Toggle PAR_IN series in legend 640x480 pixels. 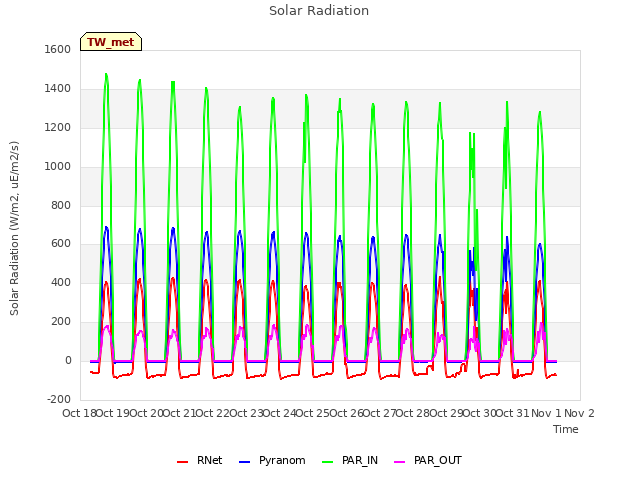coord(350,460)
